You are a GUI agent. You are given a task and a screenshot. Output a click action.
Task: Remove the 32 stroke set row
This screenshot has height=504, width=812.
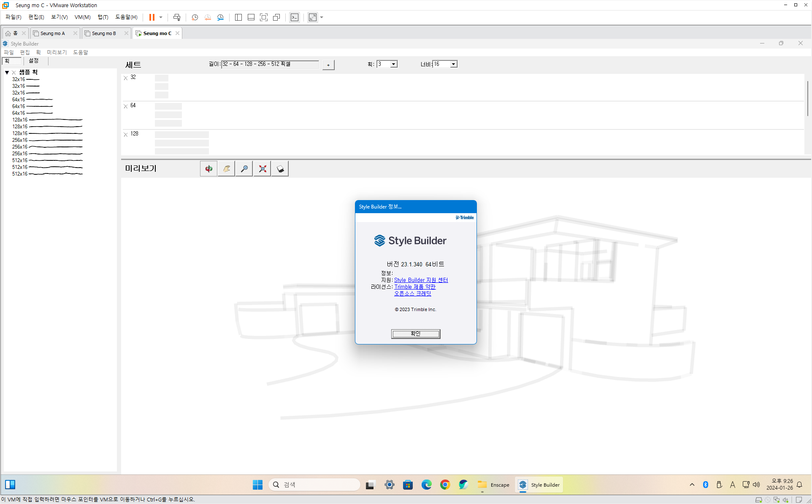tap(125, 78)
